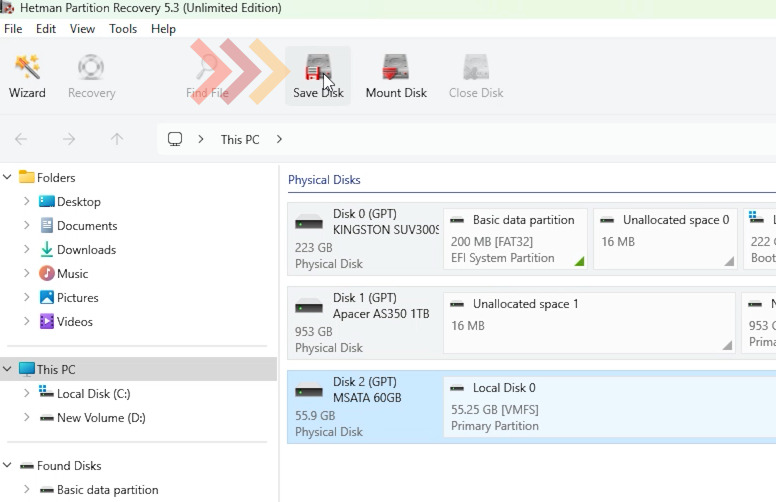Image resolution: width=776 pixels, height=502 pixels.
Task: Go up one level with up arrow
Action: pyautogui.click(x=117, y=139)
